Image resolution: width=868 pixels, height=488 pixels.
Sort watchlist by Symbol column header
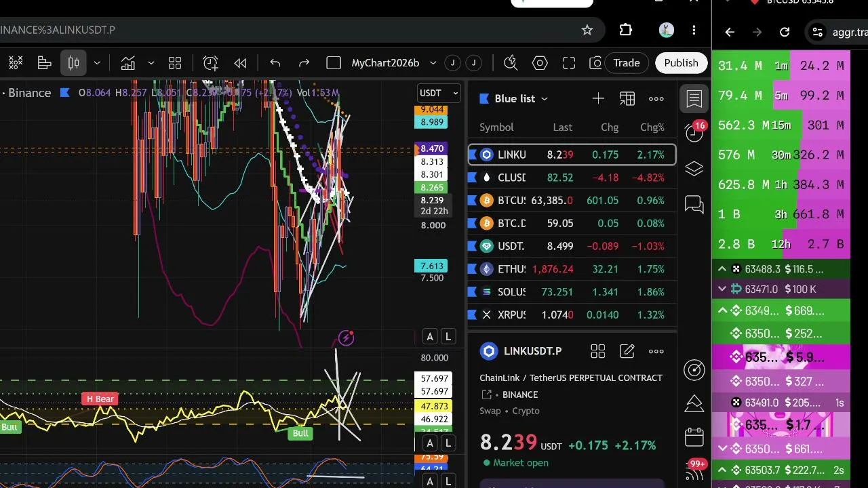click(496, 127)
